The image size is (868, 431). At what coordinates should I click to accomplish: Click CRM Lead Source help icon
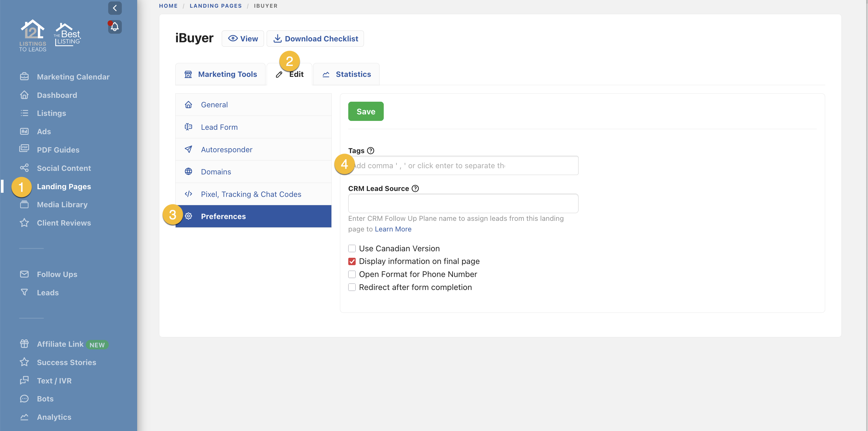point(415,188)
